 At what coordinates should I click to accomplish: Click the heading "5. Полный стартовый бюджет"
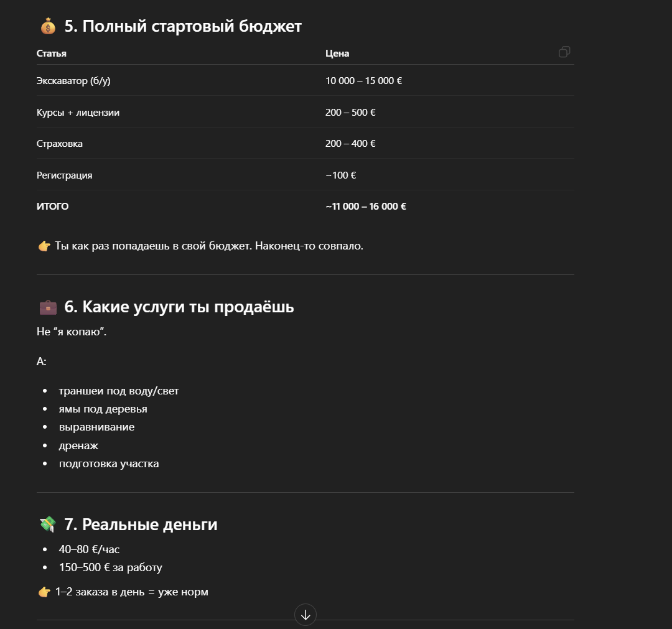pos(183,26)
